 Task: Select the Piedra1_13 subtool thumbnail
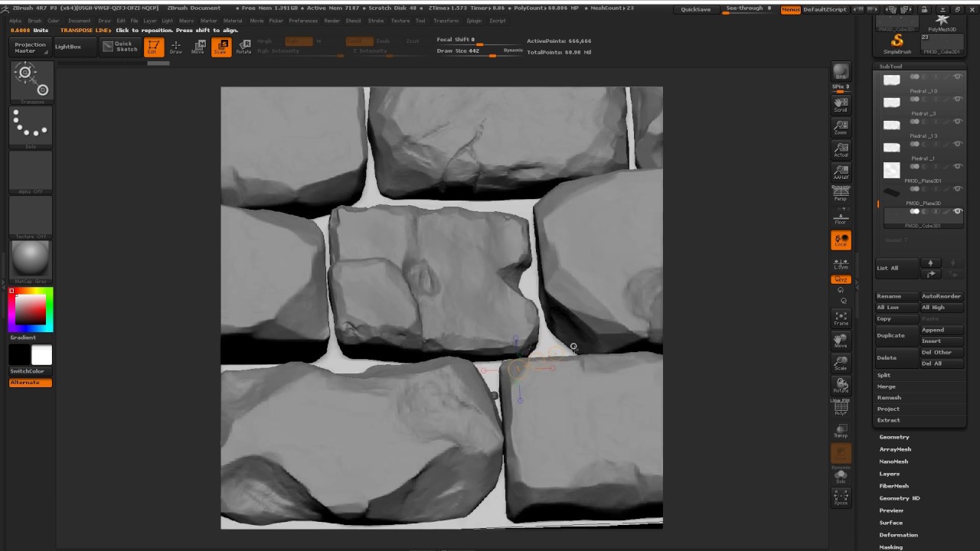[x=892, y=125]
